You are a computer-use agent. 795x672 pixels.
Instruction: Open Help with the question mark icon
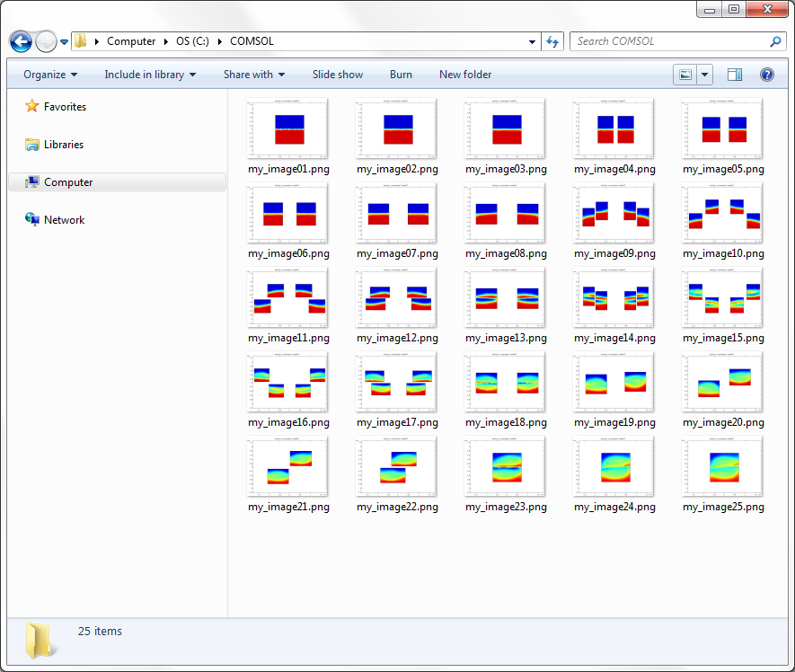767,75
